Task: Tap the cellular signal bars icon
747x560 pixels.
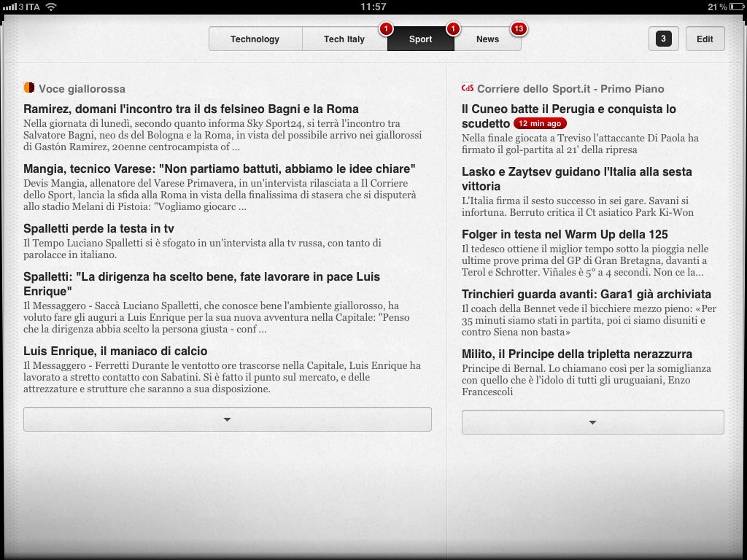Action: click(x=9, y=7)
